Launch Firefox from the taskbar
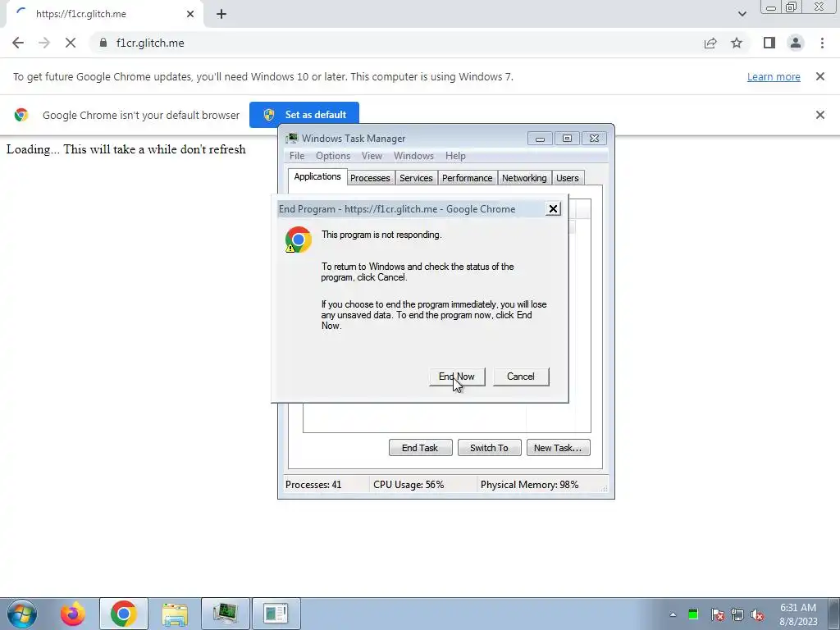 point(73,614)
